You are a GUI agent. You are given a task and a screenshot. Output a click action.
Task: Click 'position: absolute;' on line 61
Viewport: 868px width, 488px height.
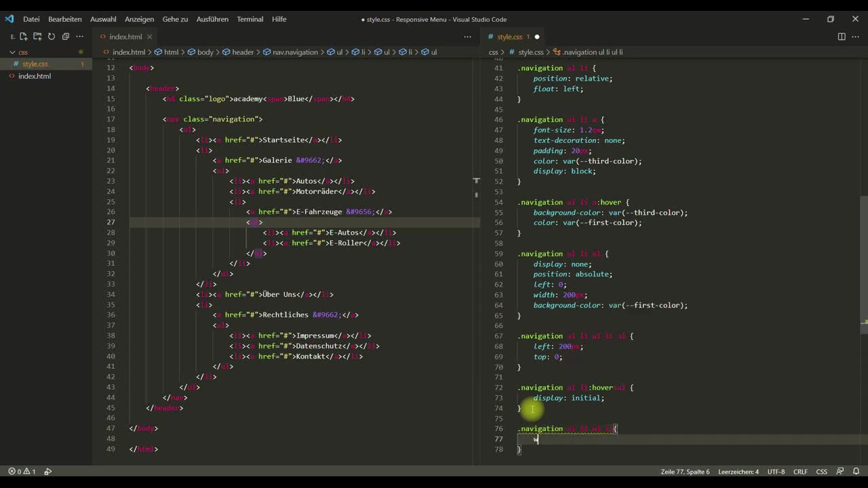(x=573, y=274)
